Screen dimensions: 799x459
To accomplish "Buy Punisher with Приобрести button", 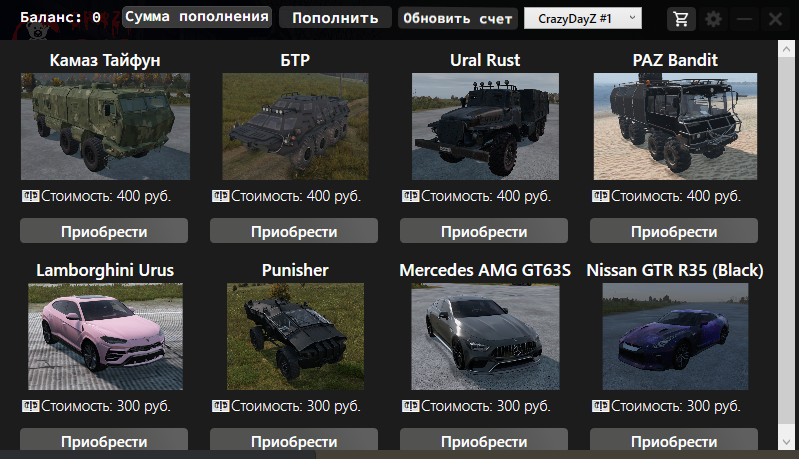I will click(x=294, y=439).
